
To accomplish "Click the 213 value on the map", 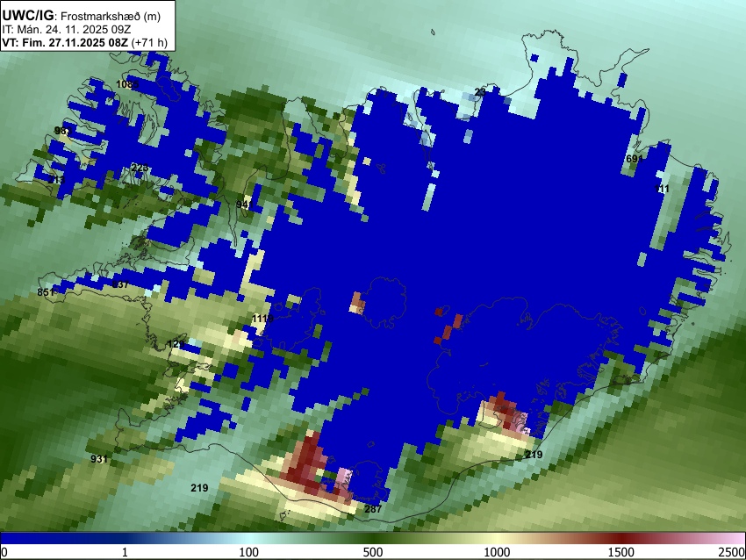I will [57, 180].
